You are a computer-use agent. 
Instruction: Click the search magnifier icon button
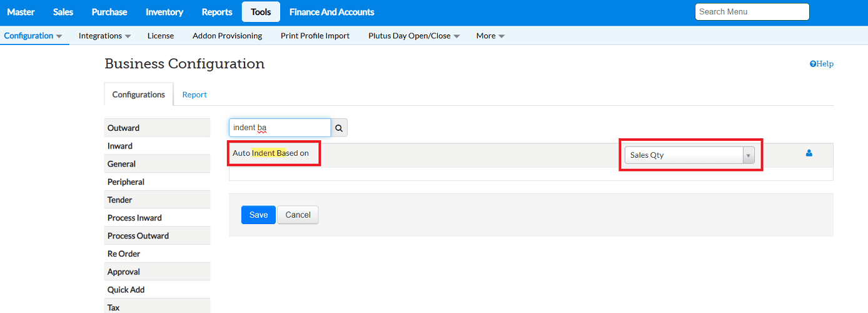pos(339,128)
